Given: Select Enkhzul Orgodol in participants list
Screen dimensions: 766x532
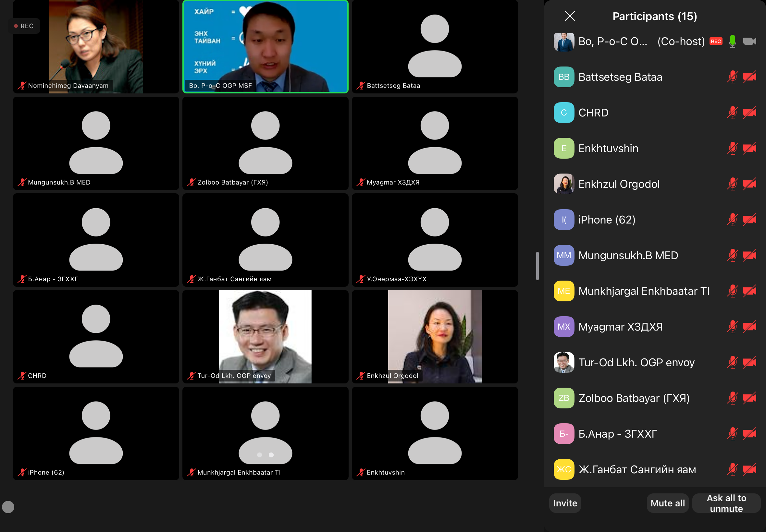Looking at the screenshot, I should click(619, 184).
